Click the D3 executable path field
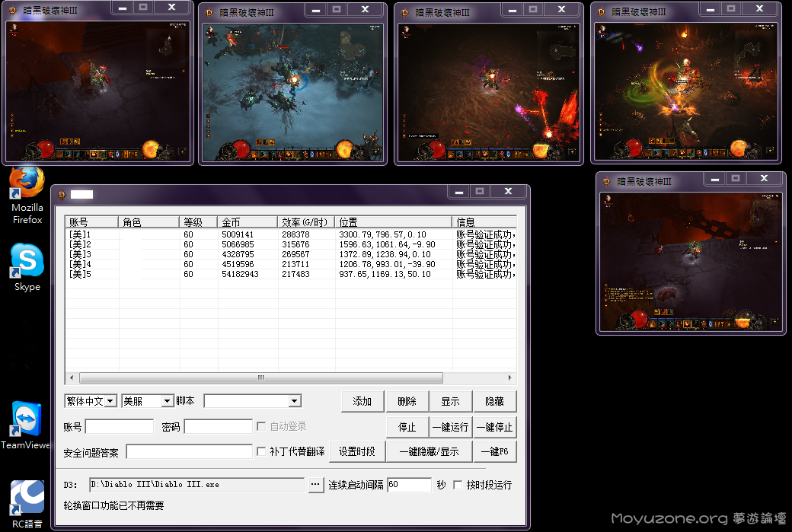Image resolution: width=792 pixels, height=532 pixels. [197, 485]
